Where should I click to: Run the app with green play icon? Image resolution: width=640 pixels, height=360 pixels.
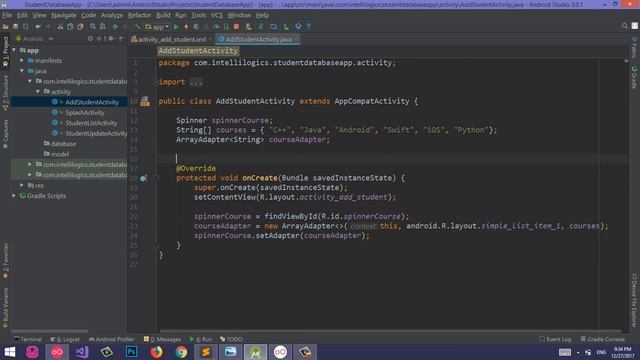[176, 27]
